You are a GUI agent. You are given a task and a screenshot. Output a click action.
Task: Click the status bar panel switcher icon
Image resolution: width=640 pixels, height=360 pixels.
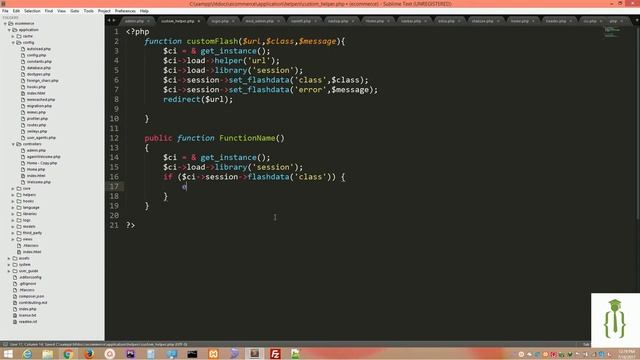tap(5, 344)
